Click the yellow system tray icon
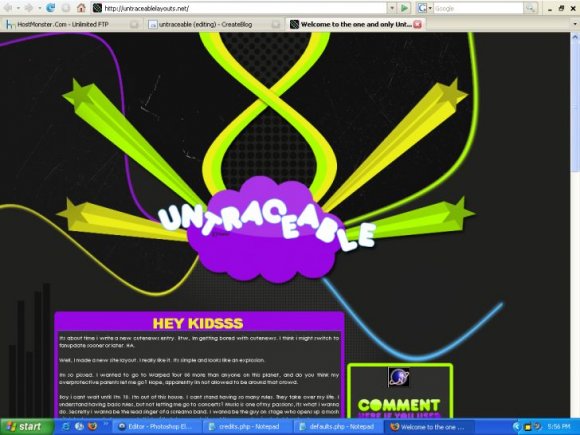Viewport: 580px width, 435px height. [528, 427]
